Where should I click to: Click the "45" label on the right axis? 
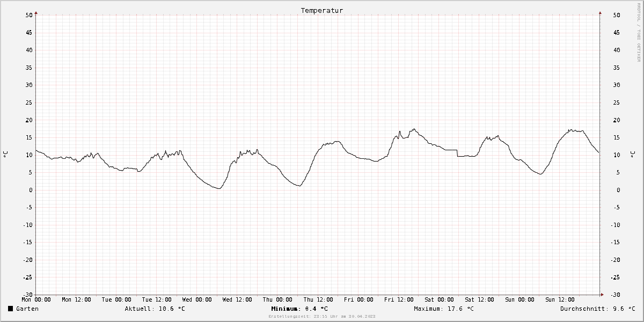pyautogui.click(x=617, y=33)
